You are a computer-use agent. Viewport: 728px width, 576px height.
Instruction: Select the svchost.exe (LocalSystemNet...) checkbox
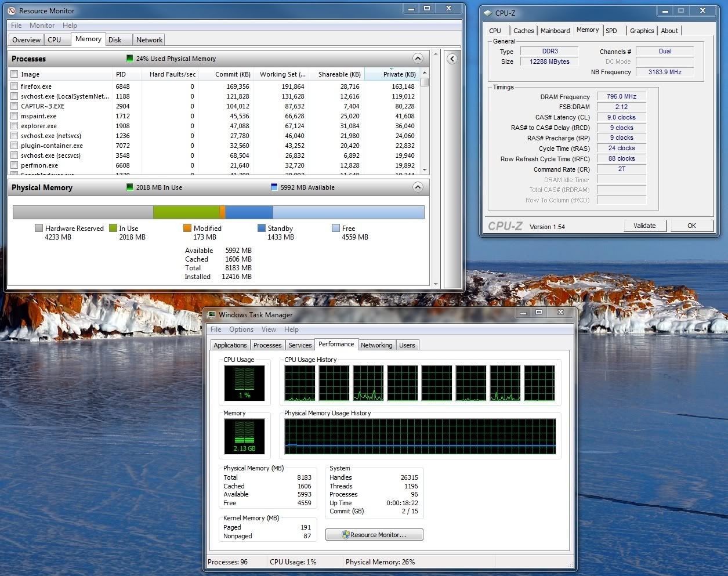[15, 96]
